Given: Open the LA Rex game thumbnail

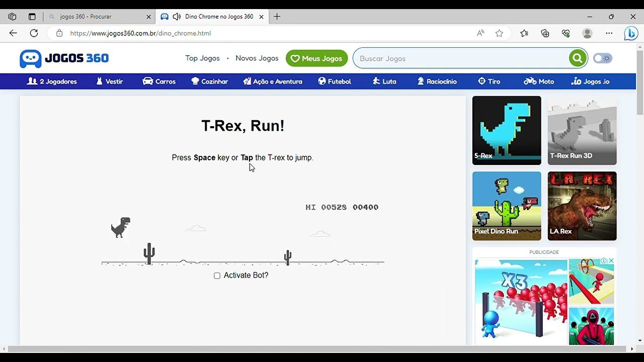Looking at the screenshot, I should coord(582,206).
